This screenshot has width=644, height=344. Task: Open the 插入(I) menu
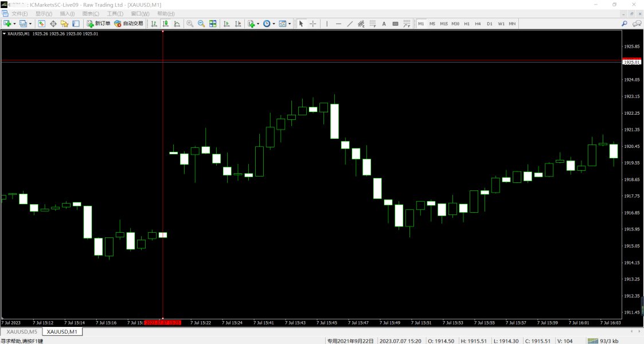[67, 14]
